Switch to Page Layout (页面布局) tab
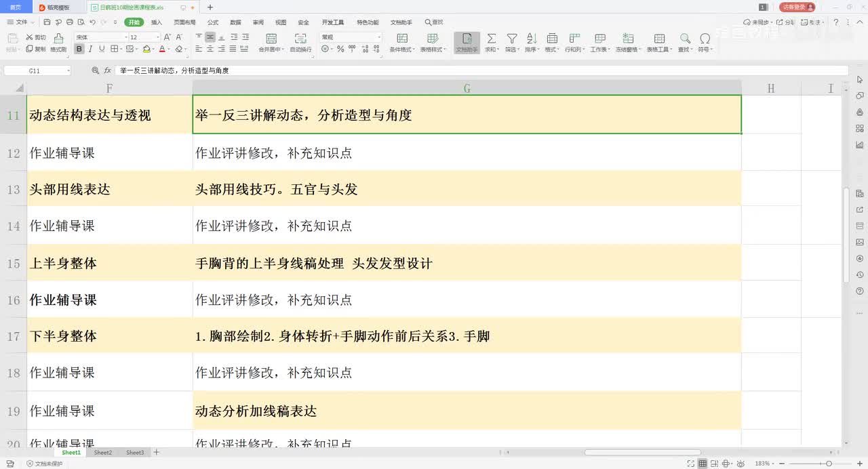 (184, 22)
